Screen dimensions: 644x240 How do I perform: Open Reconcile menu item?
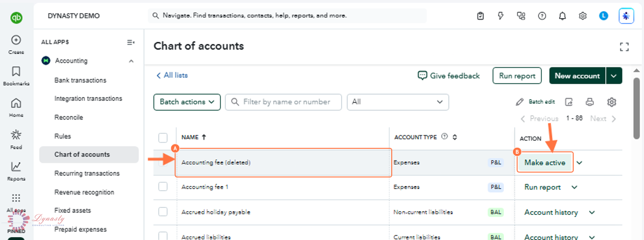[69, 117]
